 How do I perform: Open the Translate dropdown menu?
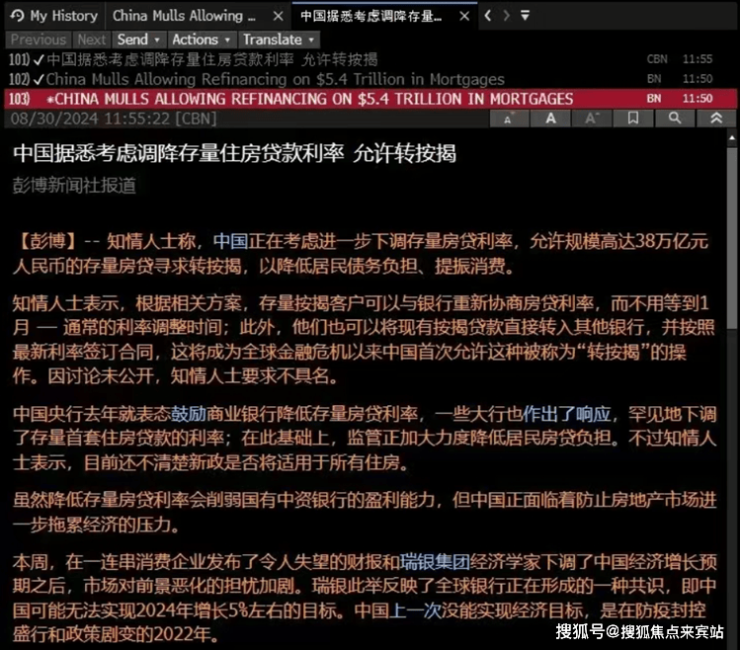279,39
